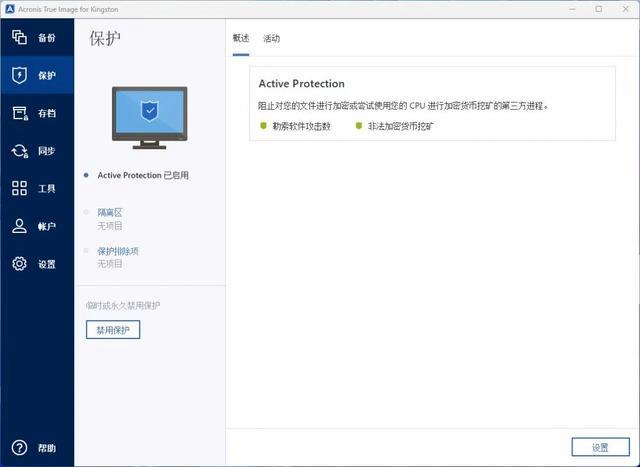
Task: Click the 勒索软件攻击数 label
Action: pos(301,126)
